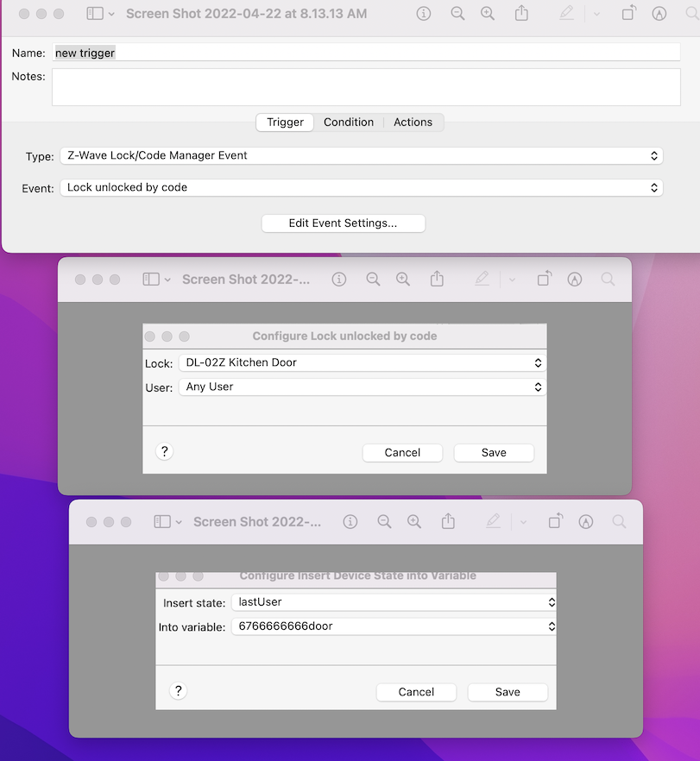Click markup pencil in bottom Preview window
Screen dimensions: 700x761
[493, 521]
